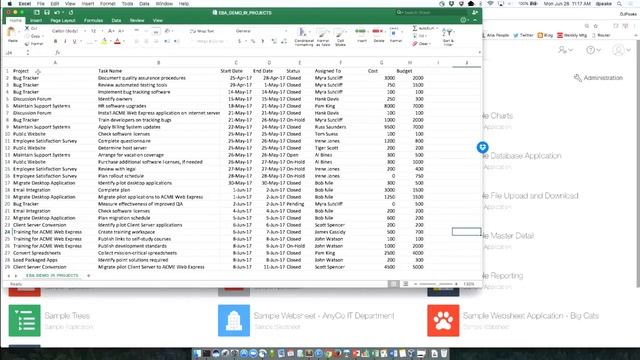Screen dimensions: 640x360
Task: Click the Redo icon in title bar
Action: [x=71, y=13]
